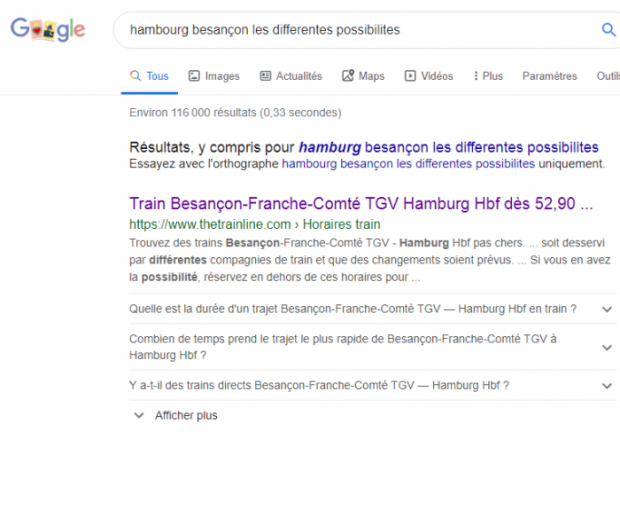Screen dimensions: 620x517
Task: Switch to the Vidéos tab
Action: point(429,76)
